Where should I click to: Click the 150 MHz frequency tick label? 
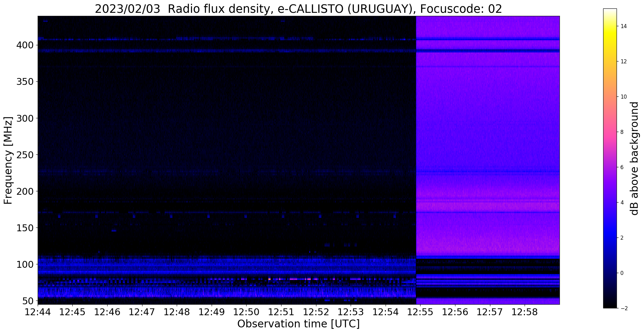click(x=25, y=228)
